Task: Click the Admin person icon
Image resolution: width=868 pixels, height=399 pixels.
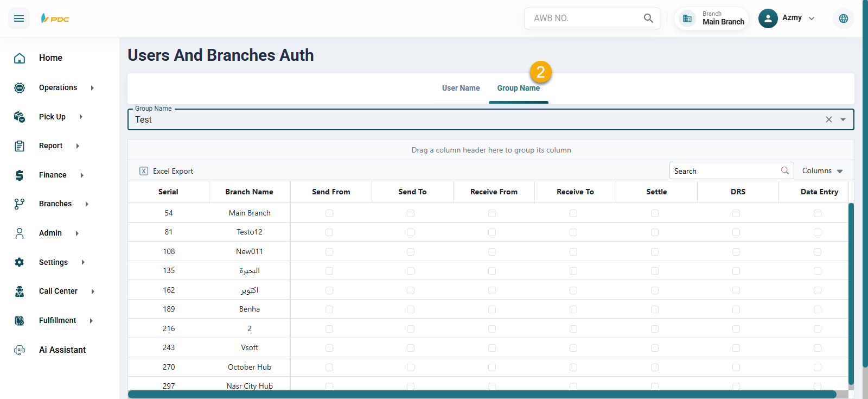Action: click(20, 233)
